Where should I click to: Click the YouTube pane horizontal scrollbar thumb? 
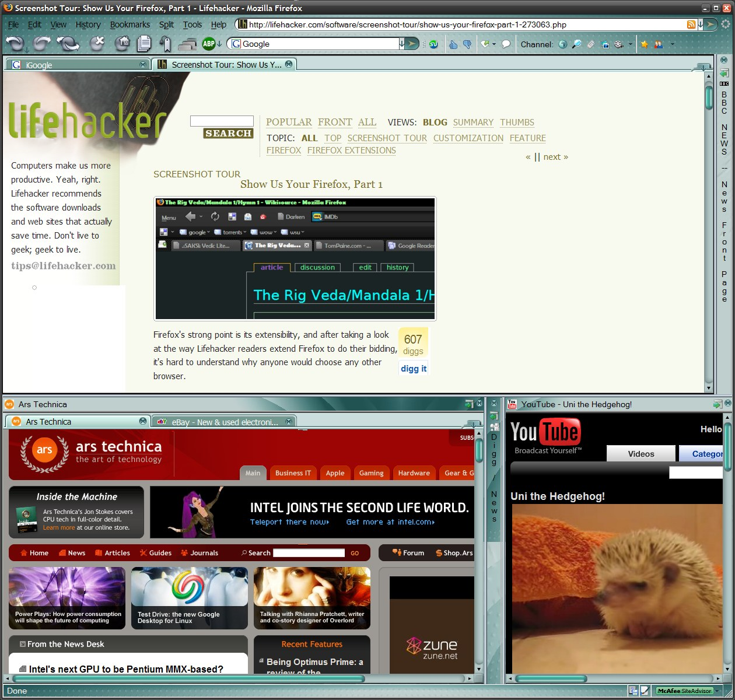pyautogui.click(x=551, y=679)
